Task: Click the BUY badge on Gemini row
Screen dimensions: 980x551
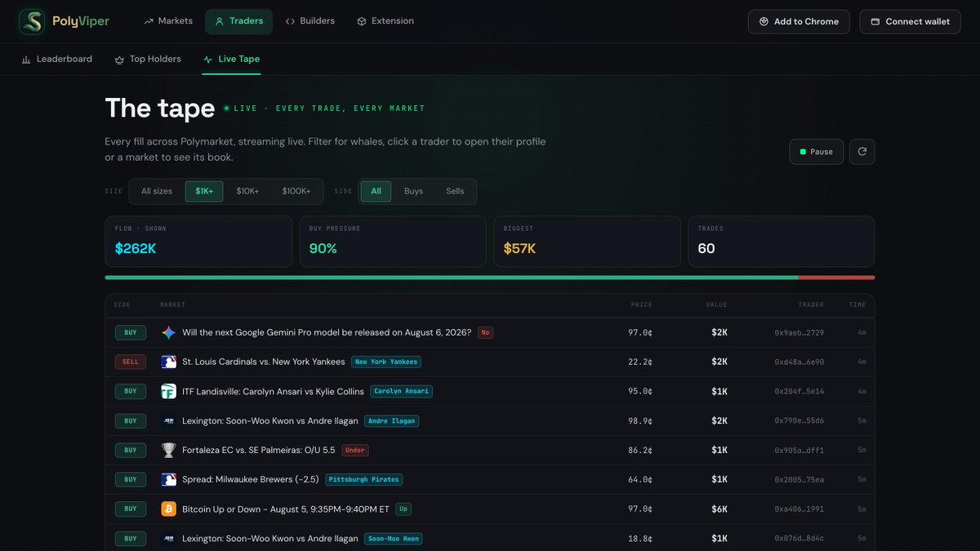Action: tap(131, 333)
